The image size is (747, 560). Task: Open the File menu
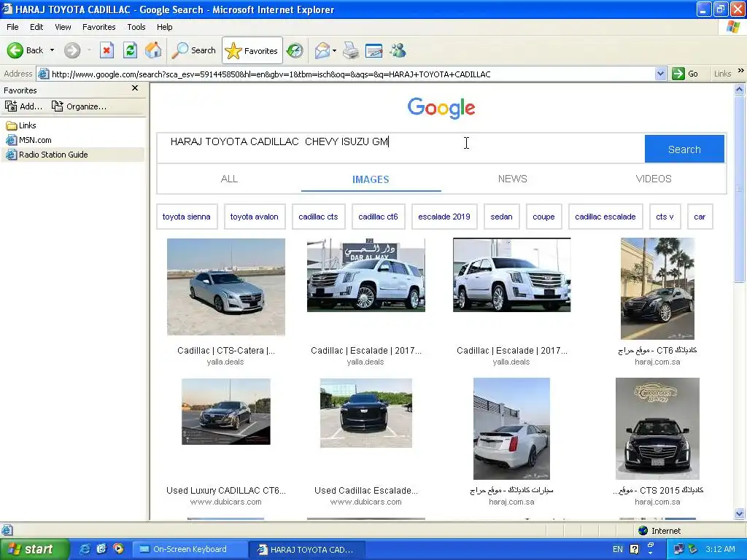click(x=13, y=27)
